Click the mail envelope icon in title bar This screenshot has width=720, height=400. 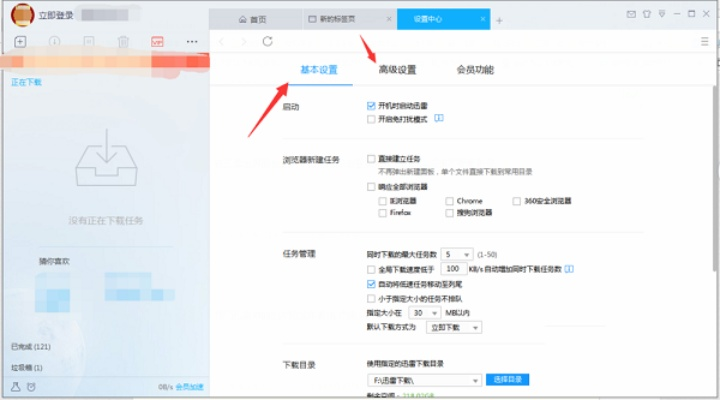[x=631, y=14]
